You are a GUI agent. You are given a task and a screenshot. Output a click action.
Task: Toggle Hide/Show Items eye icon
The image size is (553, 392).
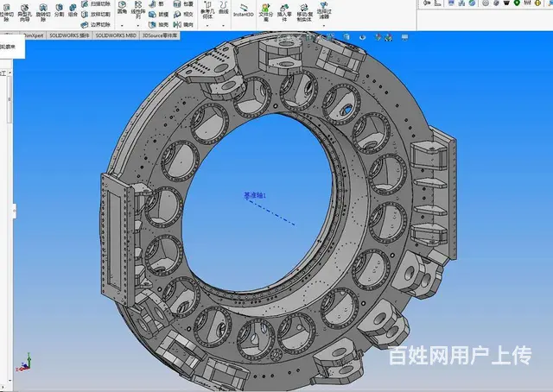362,37
